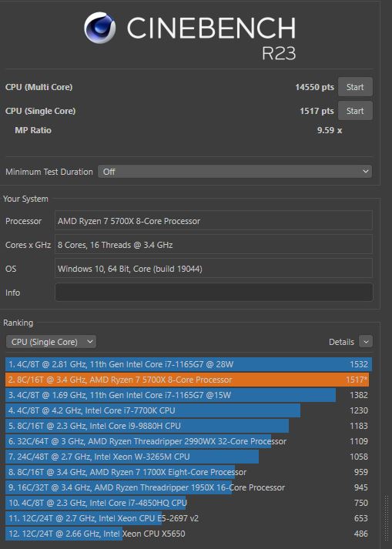Click the Cores x GHz field
Screen dimensions: 392x549
pyautogui.click(x=213, y=245)
